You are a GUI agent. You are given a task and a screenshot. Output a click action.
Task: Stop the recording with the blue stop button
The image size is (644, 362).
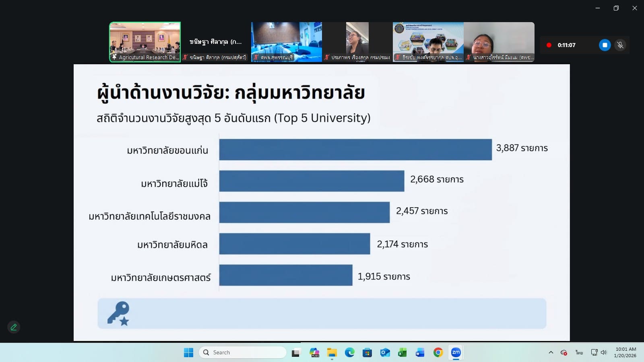(605, 45)
